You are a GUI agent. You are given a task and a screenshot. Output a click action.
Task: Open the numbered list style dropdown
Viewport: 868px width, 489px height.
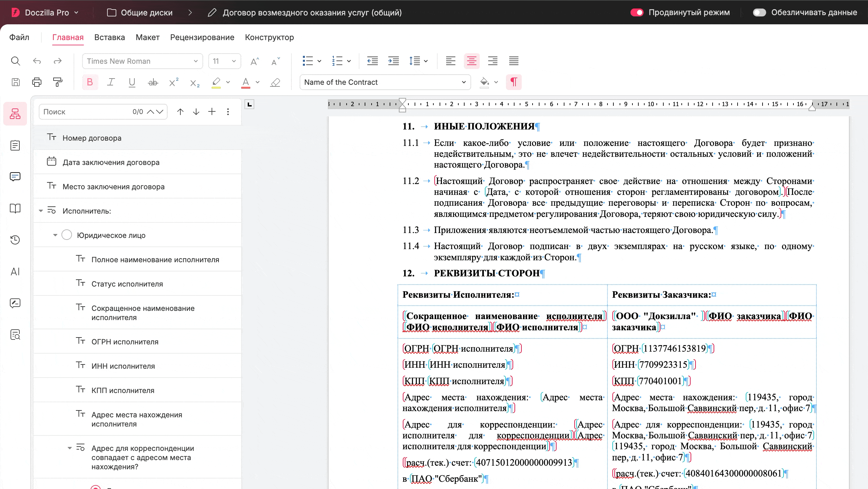click(349, 61)
